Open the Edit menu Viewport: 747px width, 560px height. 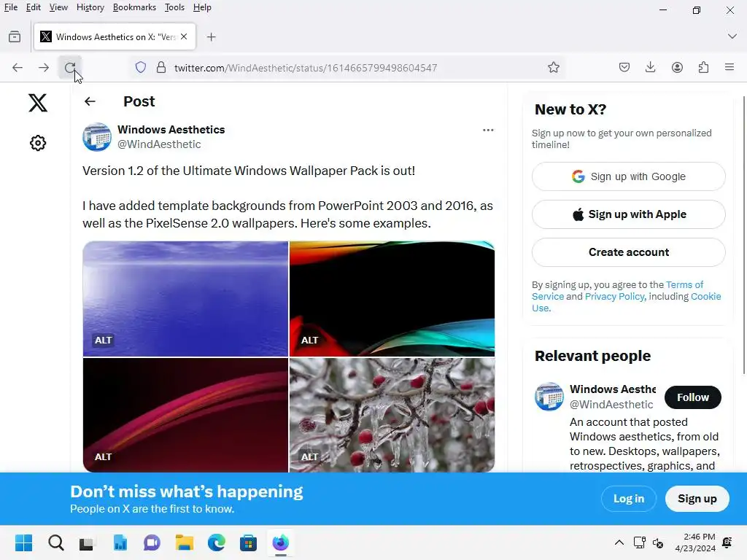(34, 7)
